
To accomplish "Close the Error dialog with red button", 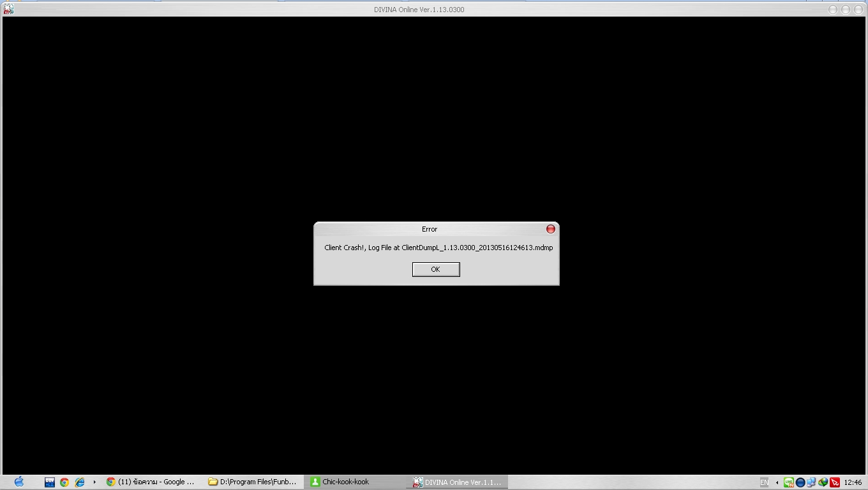I will pos(551,229).
